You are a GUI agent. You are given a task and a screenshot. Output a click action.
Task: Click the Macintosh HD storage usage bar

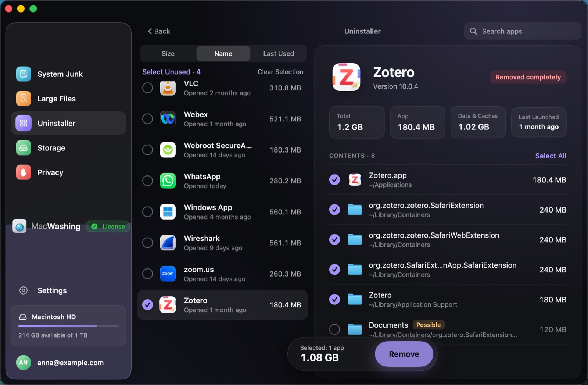(68, 326)
